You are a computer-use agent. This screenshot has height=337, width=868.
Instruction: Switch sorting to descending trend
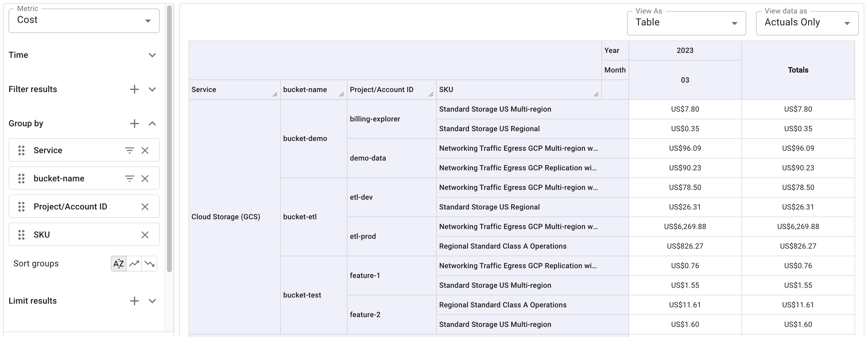coord(150,264)
